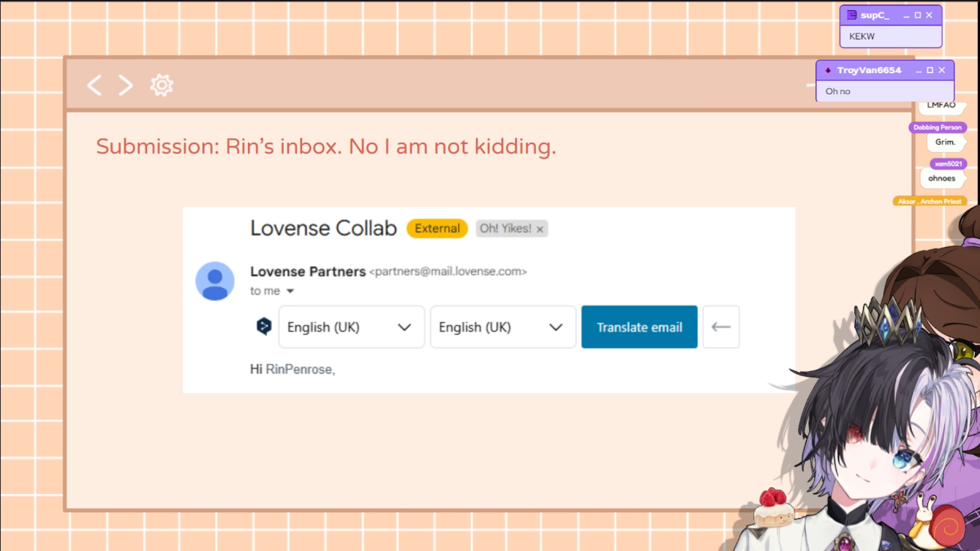
Task: Remove the "Oh! Yikes!" label with its x
Action: tap(540, 229)
